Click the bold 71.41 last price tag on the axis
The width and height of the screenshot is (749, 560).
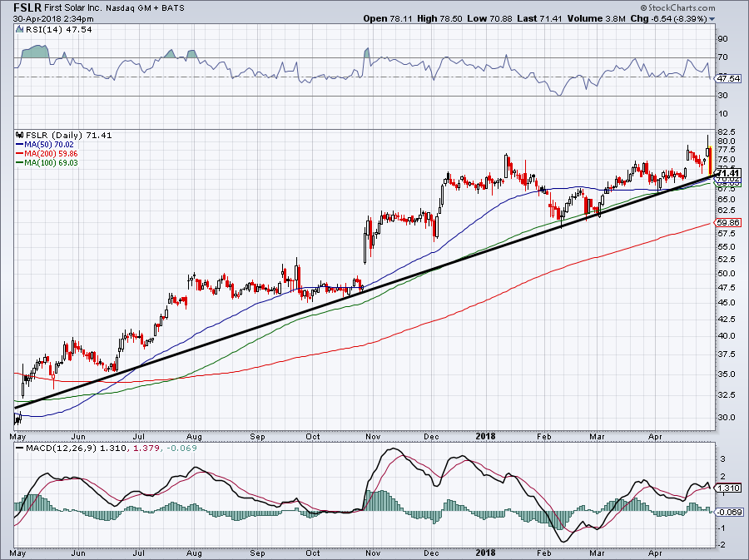(x=728, y=173)
